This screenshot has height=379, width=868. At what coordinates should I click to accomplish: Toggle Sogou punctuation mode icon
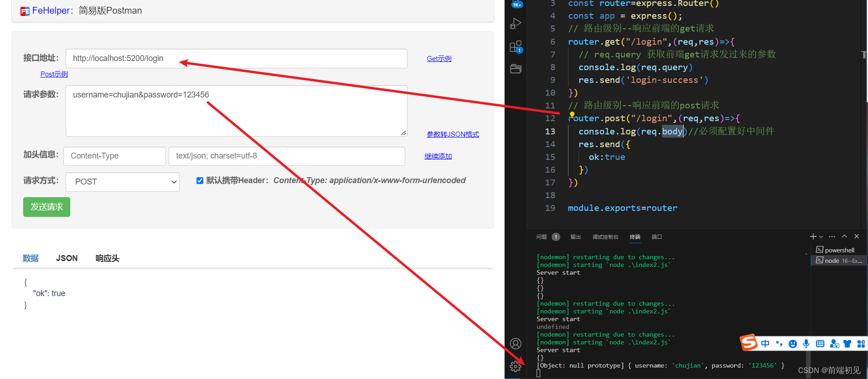[779, 343]
